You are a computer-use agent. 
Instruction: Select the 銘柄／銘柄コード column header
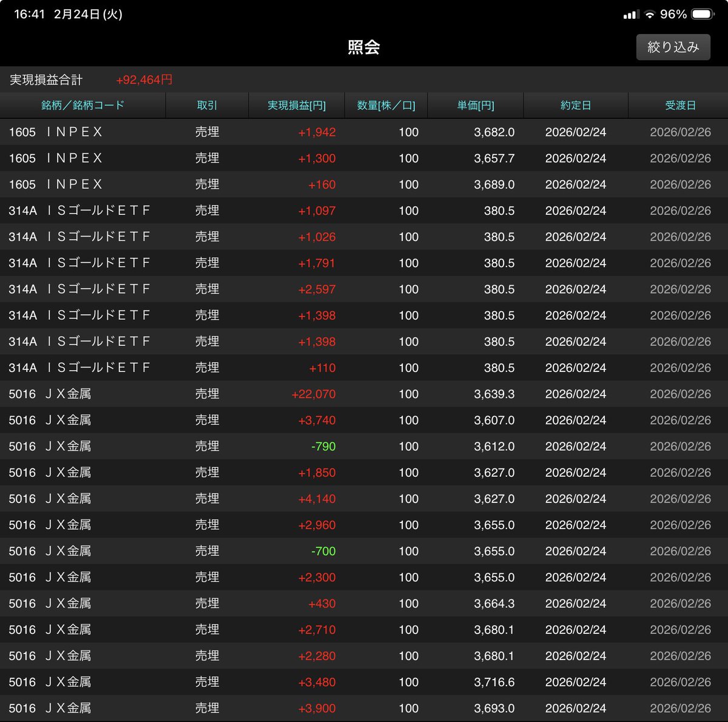point(83,105)
